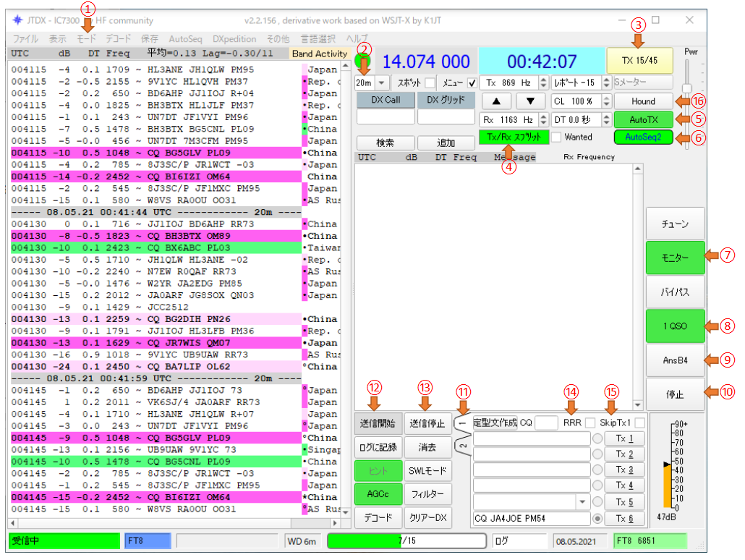The height and width of the screenshot is (560, 745).
Task: Click the DX Call button
Action: click(386, 100)
